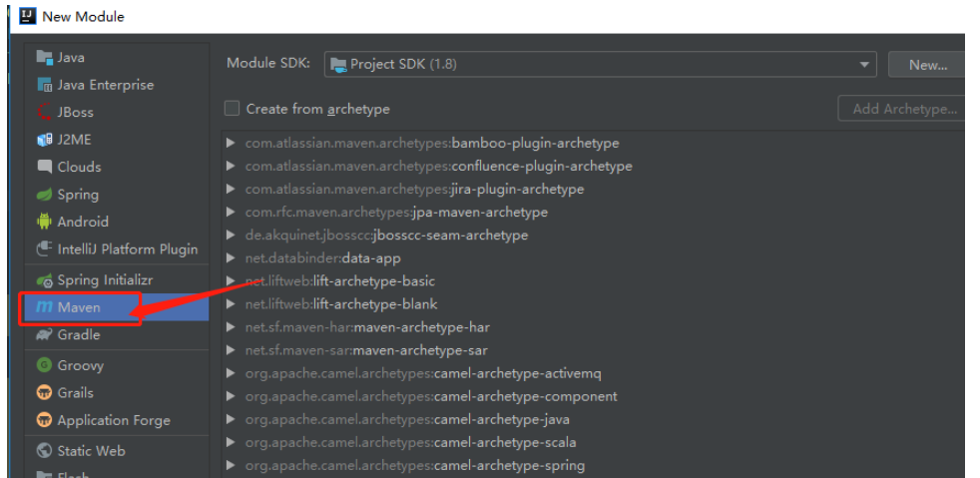Screen dimensions: 980x478
Task: Expand jira-plugin-archetype entry
Action: pos(231,190)
